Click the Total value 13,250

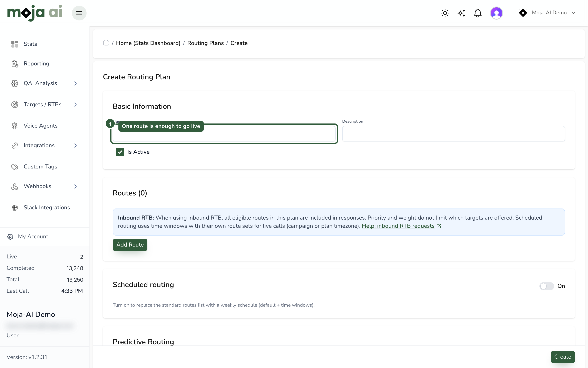[x=75, y=280]
